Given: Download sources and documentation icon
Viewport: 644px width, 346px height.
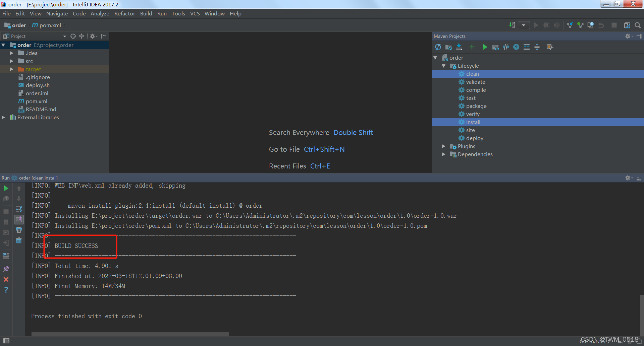Looking at the screenshot, I should click(x=459, y=47).
